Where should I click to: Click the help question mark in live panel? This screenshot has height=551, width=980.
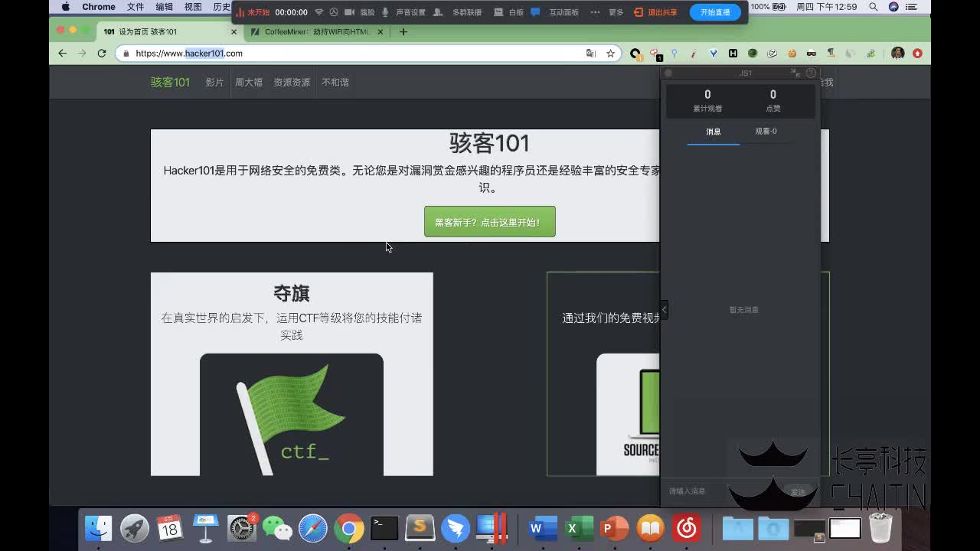tap(811, 73)
